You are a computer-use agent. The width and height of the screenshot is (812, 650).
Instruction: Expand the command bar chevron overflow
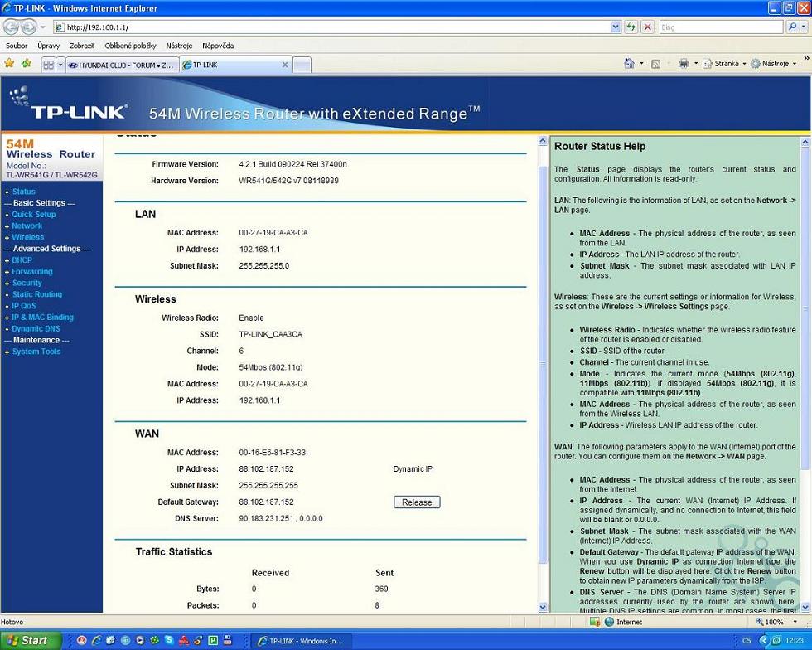pos(806,58)
